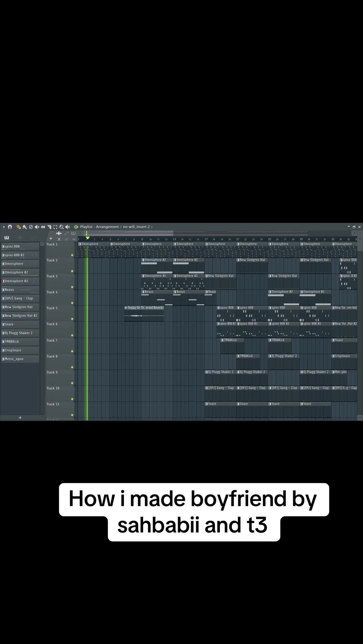Select the Snare pattern in the picker
Image resolution: width=363 pixels, height=644 pixels.
click(20, 324)
